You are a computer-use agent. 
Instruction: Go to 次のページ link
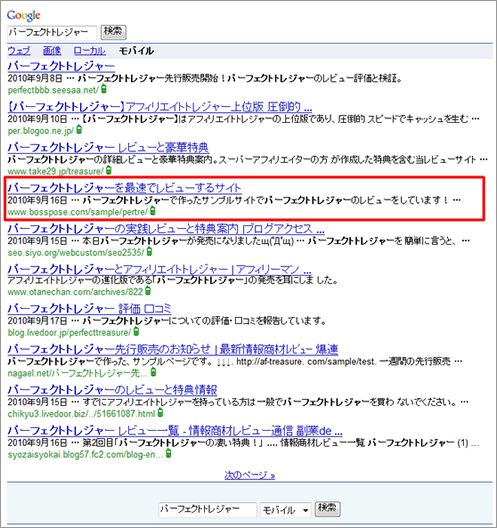250,475
